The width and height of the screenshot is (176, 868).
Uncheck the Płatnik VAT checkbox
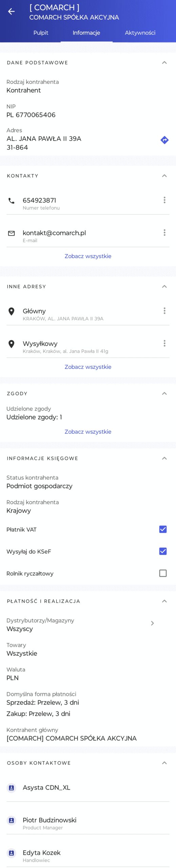click(x=163, y=529)
